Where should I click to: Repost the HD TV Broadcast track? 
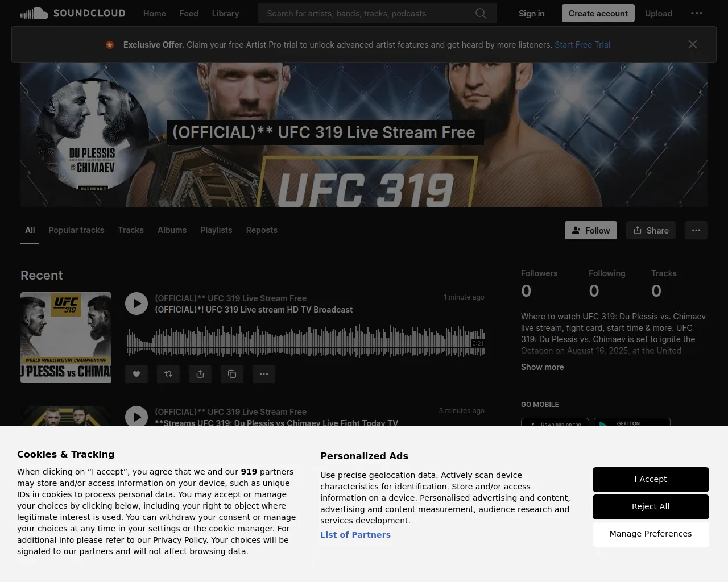click(x=168, y=374)
